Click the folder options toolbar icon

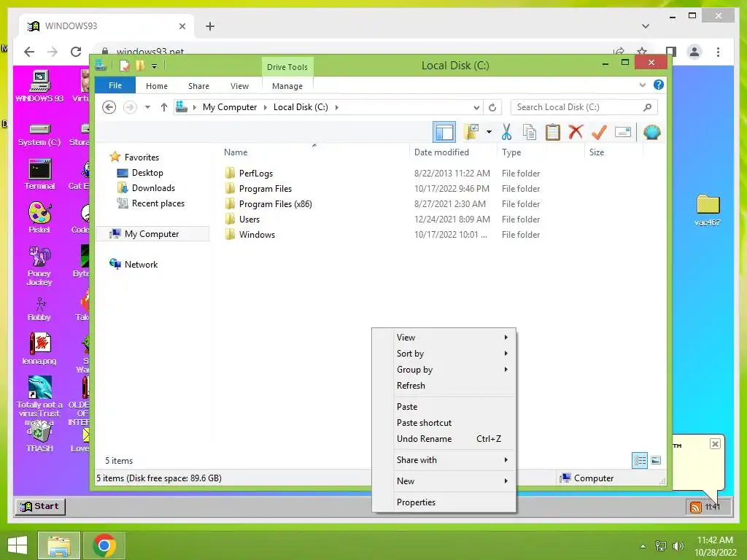pyautogui.click(x=471, y=132)
